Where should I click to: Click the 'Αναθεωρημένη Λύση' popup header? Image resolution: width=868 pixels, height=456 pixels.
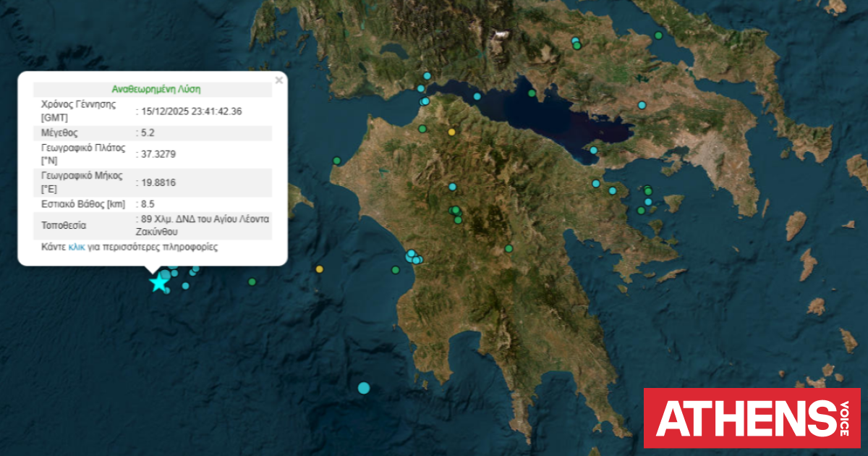(x=156, y=90)
